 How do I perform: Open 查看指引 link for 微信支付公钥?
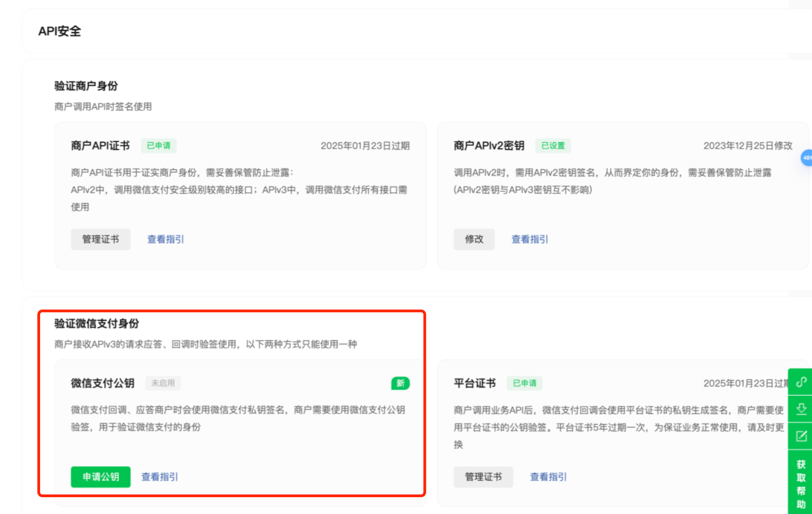[x=159, y=477]
